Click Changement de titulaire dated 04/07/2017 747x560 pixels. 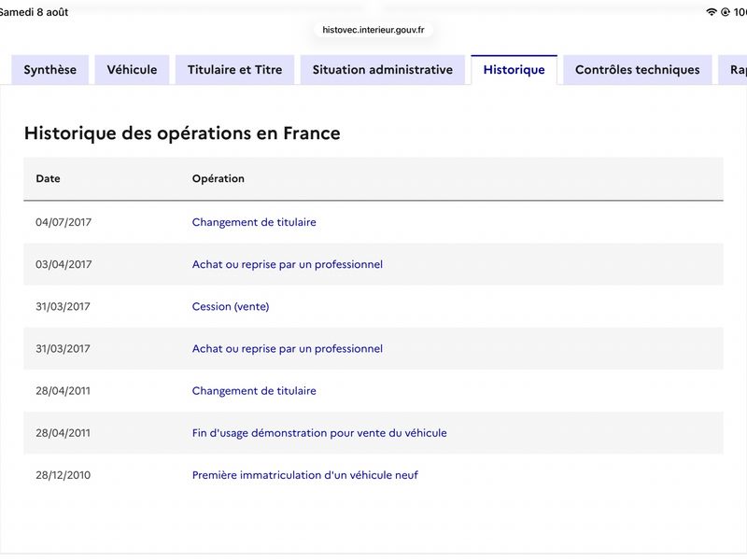pyautogui.click(x=254, y=222)
